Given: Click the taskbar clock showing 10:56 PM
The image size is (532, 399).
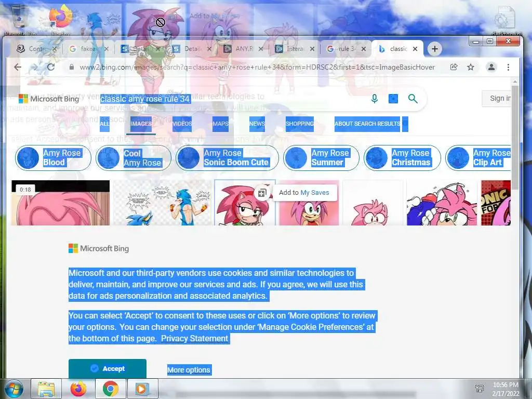Looking at the screenshot, I should point(506,389).
